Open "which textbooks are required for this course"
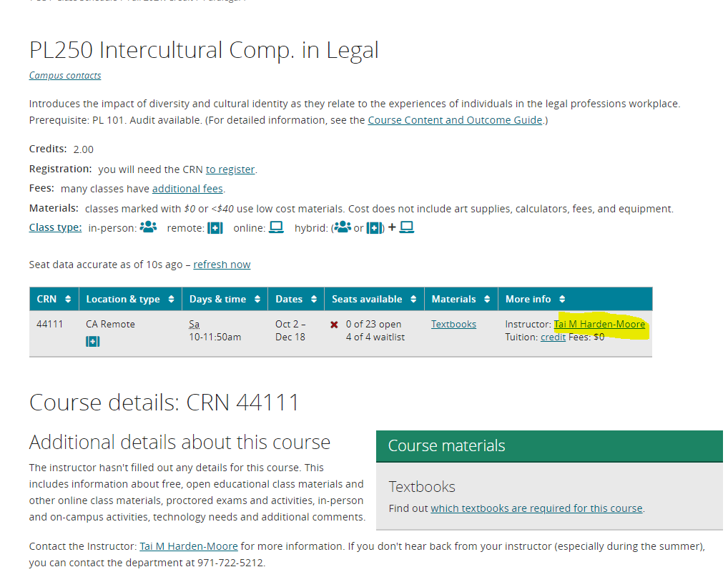This screenshot has width=728, height=582. click(x=537, y=508)
